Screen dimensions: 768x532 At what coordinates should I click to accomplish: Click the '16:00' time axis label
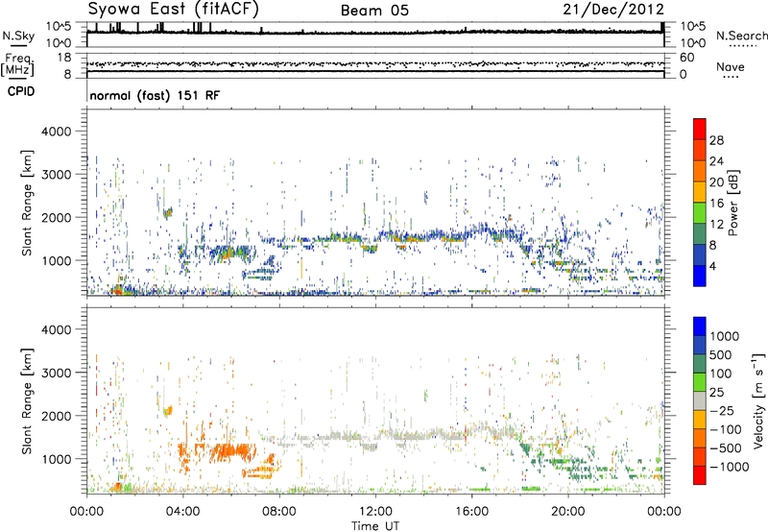click(x=471, y=512)
